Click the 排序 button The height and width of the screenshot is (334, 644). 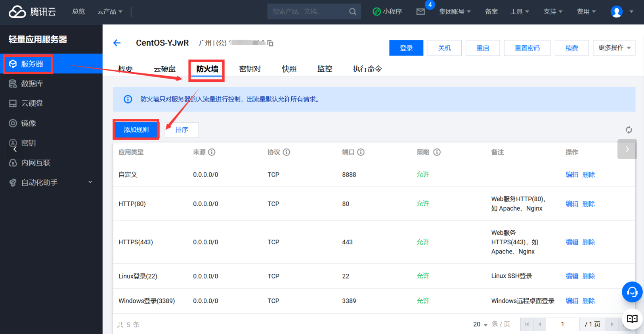point(182,130)
